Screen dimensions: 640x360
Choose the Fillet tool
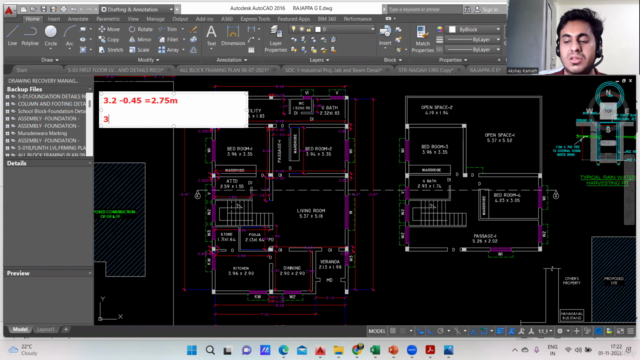169,40
